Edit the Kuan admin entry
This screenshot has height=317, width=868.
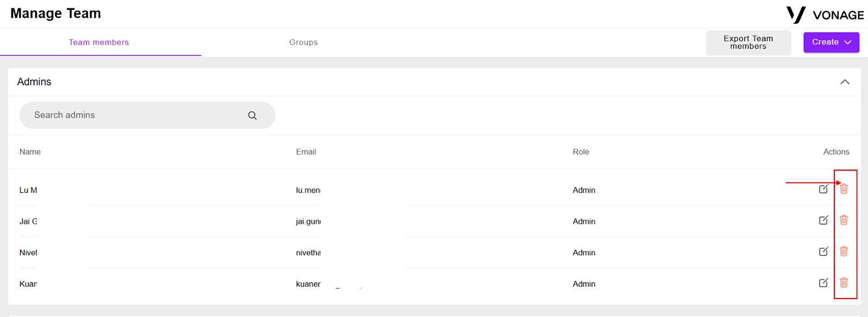(x=824, y=283)
